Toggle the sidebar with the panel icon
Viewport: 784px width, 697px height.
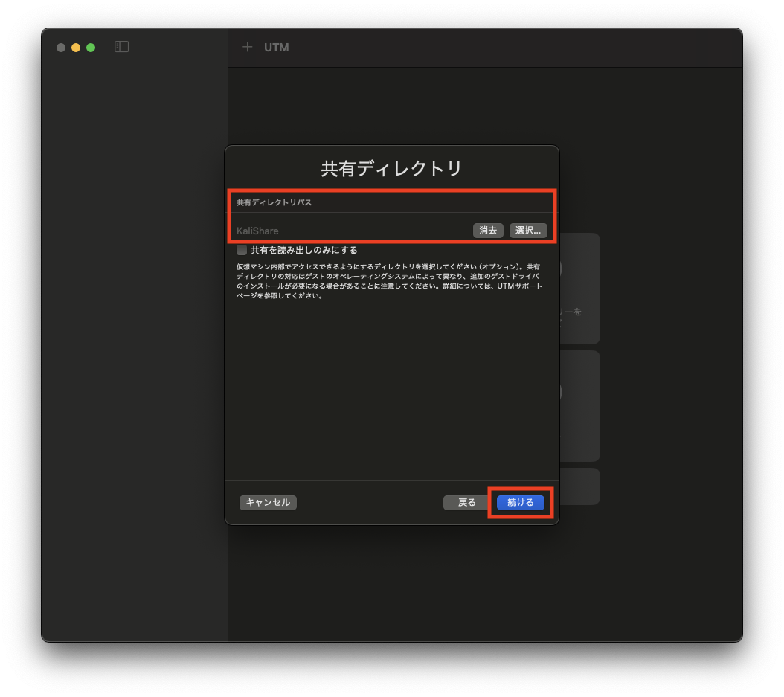pyautogui.click(x=121, y=46)
